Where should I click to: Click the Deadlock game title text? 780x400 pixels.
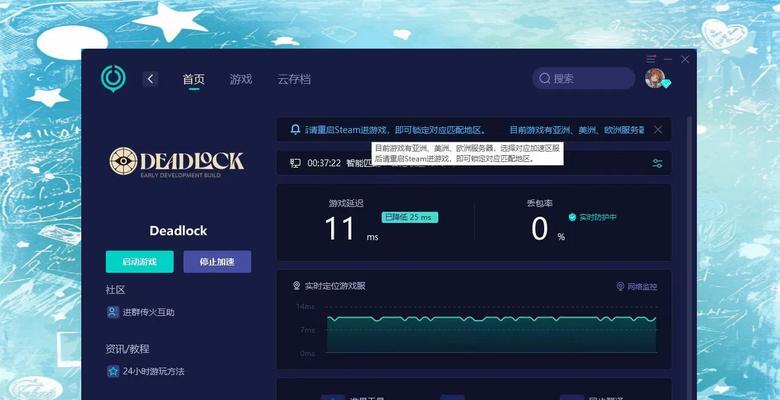178,231
